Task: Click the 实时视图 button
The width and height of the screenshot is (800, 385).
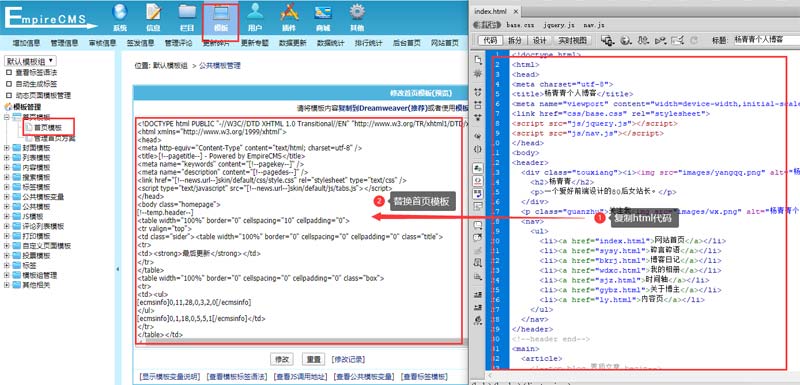Action: [571, 40]
